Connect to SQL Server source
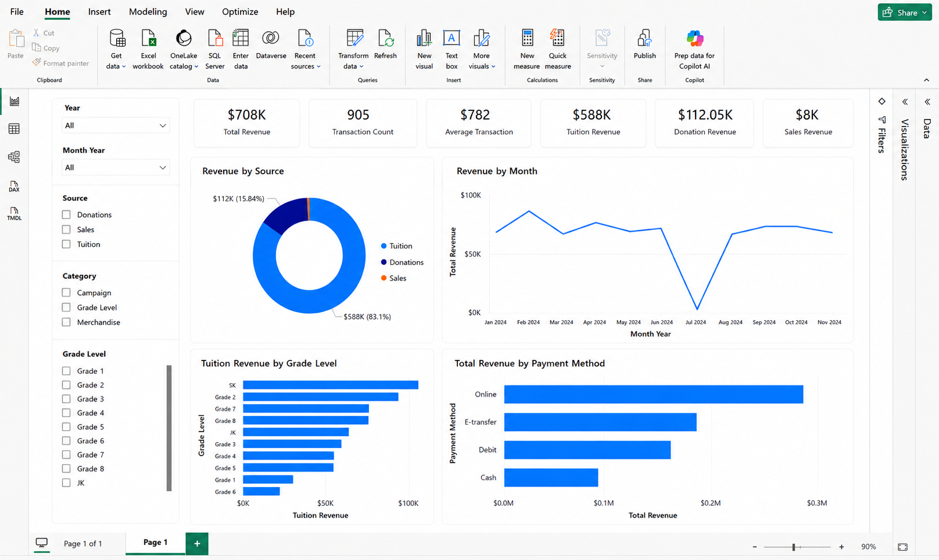 pos(215,49)
